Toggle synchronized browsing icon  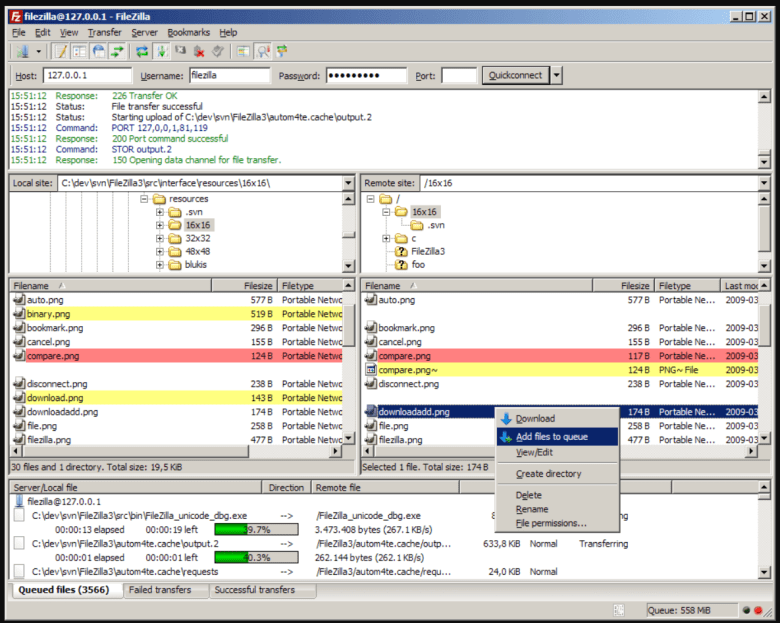click(x=282, y=51)
